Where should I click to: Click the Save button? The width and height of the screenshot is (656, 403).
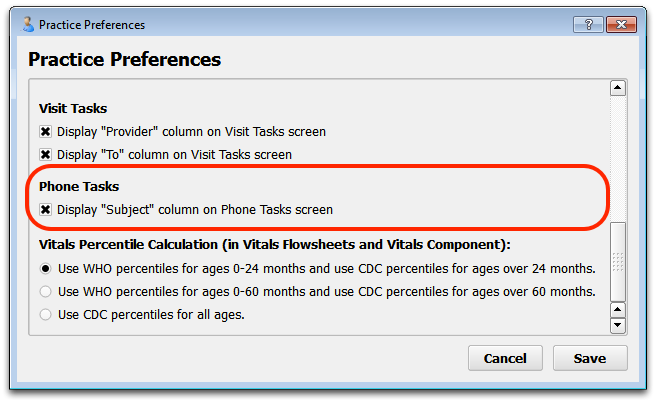point(590,358)
